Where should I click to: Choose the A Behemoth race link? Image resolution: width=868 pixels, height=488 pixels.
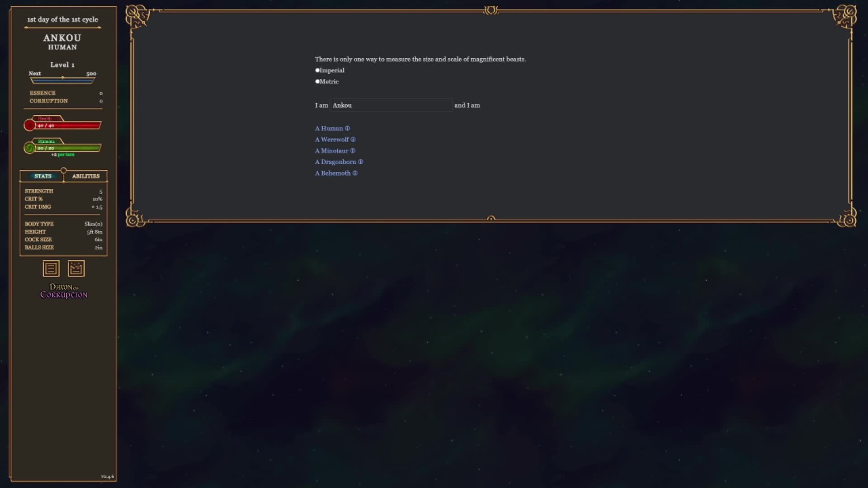point(333,173)
